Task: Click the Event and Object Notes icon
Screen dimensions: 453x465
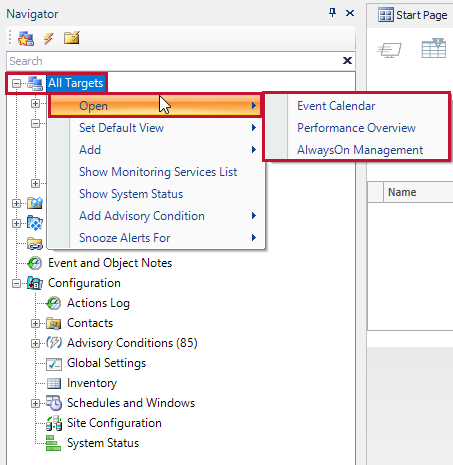Action: 35,263
